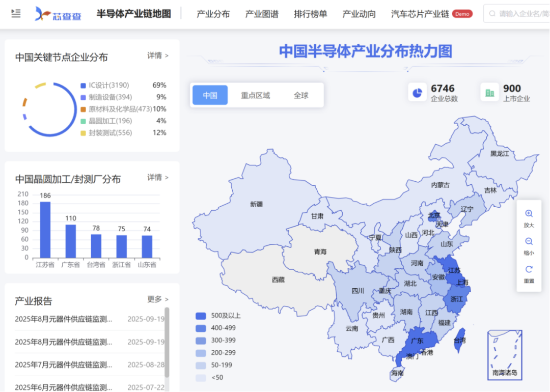Click the 400-499 legend color swatch
Screen dimensions: 550x392
[x=201, y=328]
